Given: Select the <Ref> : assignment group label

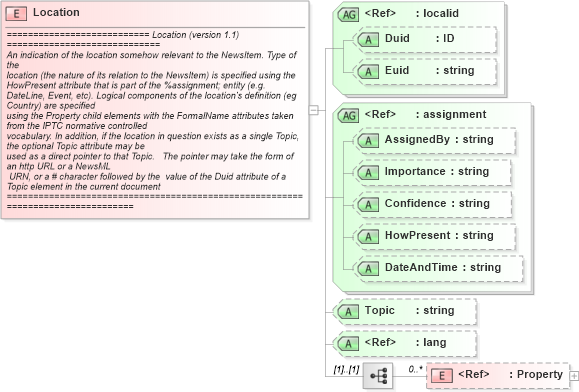Looking at the screenshot, I should [425, 114].
